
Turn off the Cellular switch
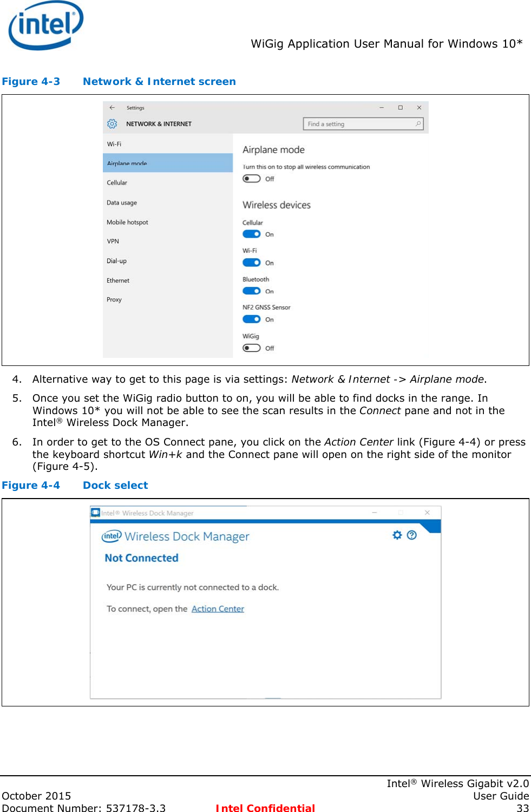[x=251, y=234]
